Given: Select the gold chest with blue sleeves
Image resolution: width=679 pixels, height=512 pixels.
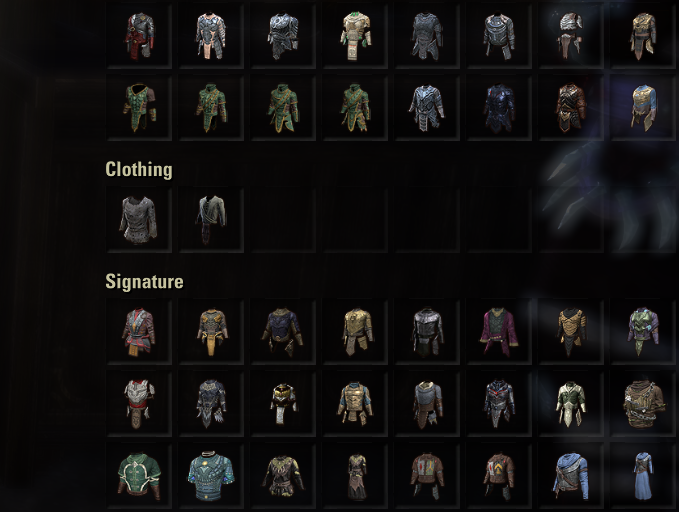Looking at the screenshot, I should tap(643, 108).
